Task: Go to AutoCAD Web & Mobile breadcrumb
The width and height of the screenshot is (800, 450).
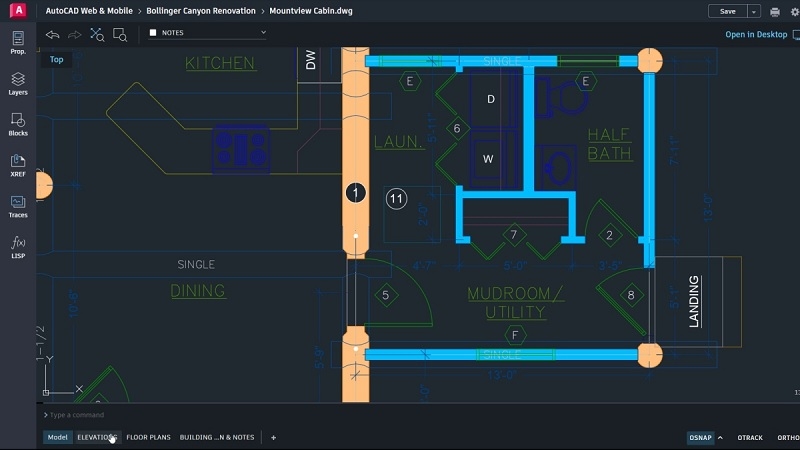Action: coord(89,11)
